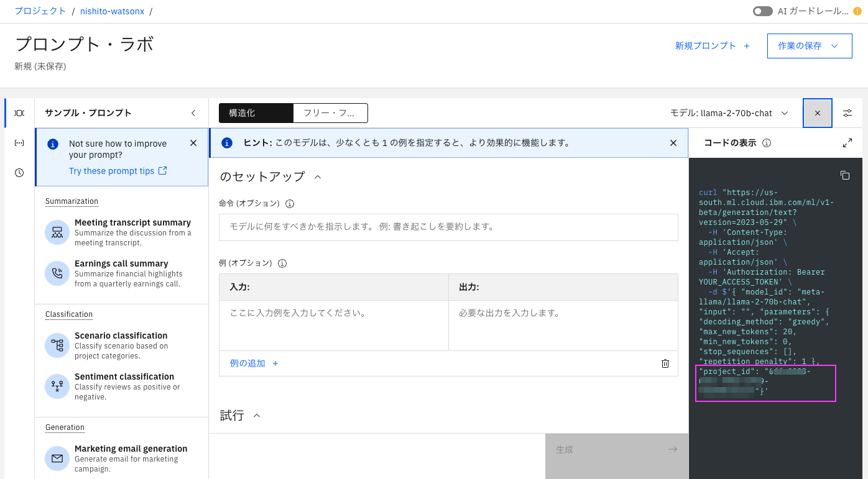The height and width of the screenshot is (479, 868).
Task: Switch to the 構造化 tab
Action: pos(256,113)
